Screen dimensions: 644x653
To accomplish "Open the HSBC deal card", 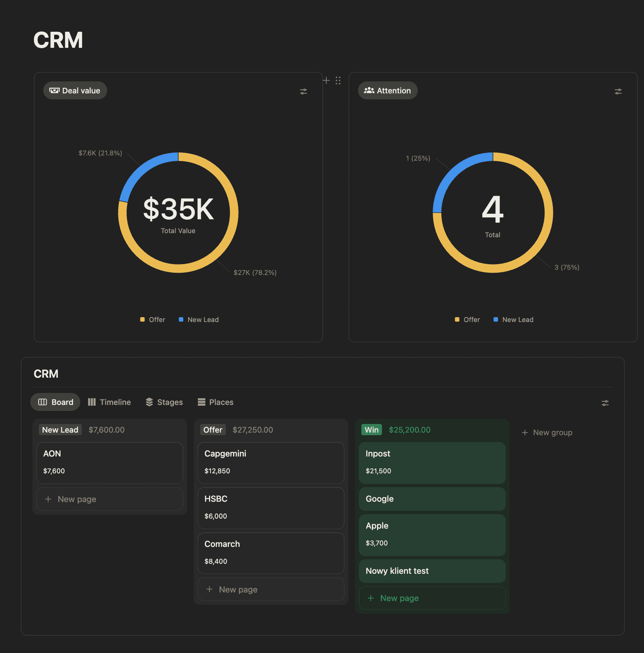I will pyautogui.click(x=271, y=508).
